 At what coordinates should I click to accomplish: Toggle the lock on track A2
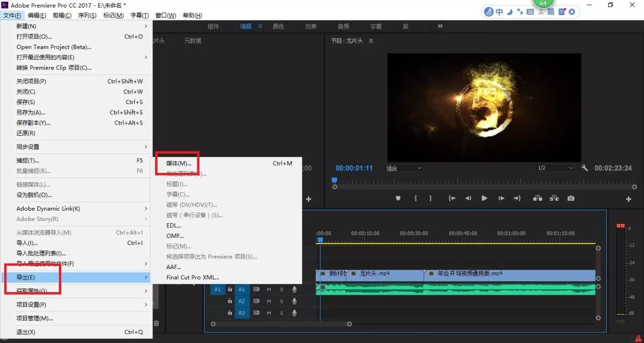tap(230, 301)
